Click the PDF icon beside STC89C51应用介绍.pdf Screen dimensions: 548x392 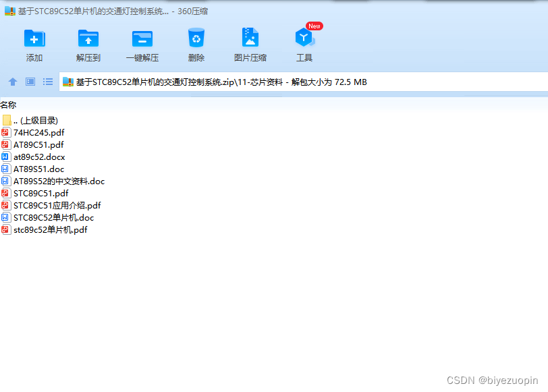point(5,205)
